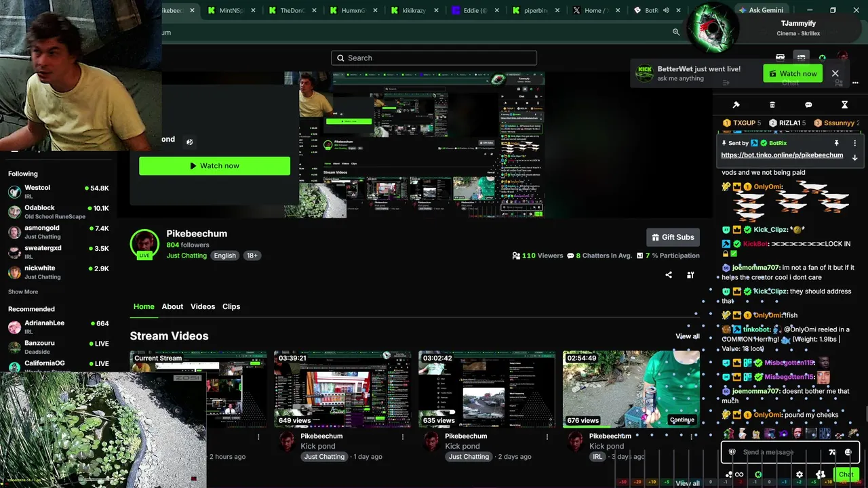Open the Clips tab on the channel

(231, 306)
